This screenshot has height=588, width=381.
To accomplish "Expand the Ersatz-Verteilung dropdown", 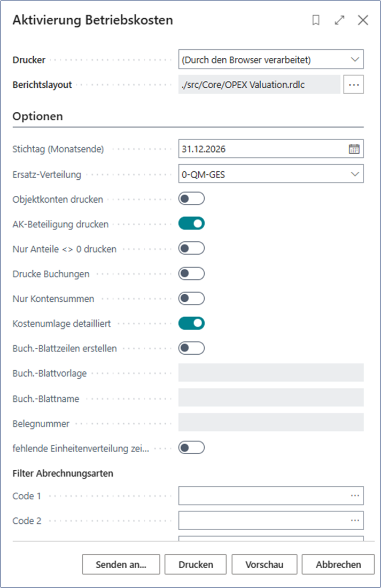I will [x=270, y=174].
